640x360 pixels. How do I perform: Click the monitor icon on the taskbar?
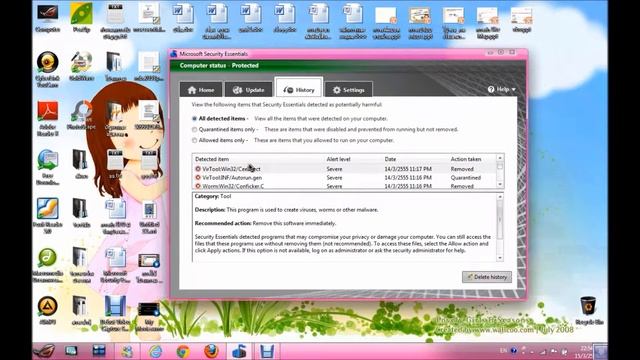click(71, 351)
